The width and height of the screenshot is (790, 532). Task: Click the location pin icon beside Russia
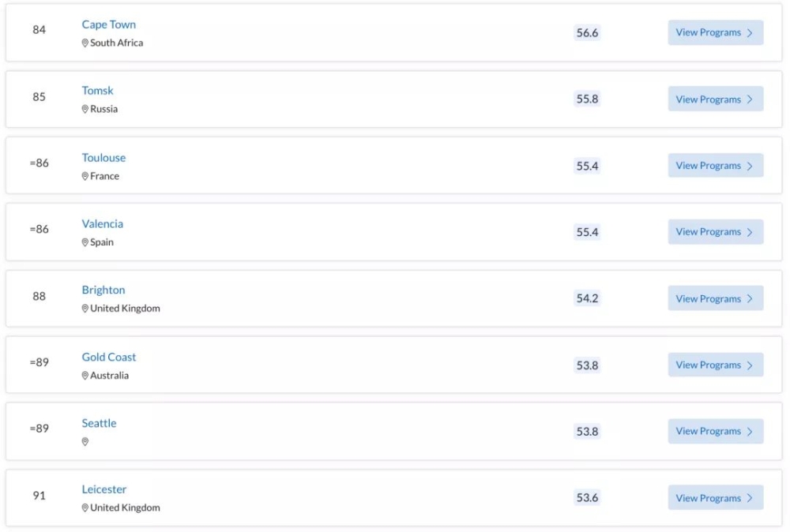tap(85, 109)
